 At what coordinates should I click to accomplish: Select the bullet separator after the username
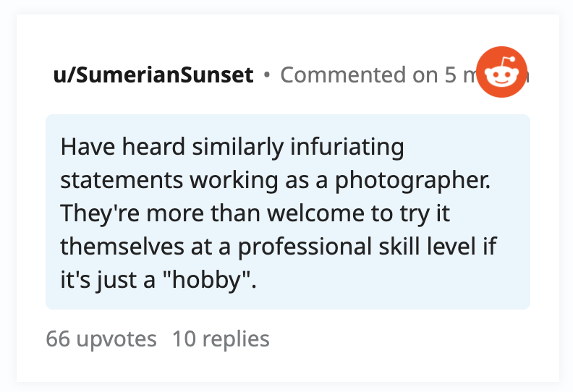[x=267, y=75]
